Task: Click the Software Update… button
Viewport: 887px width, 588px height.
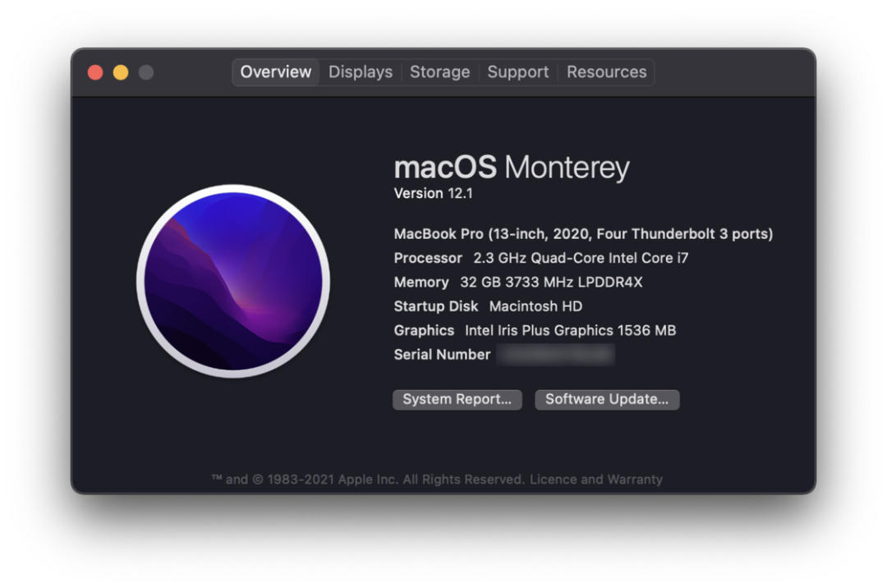Action: click(x=607, y=400)
